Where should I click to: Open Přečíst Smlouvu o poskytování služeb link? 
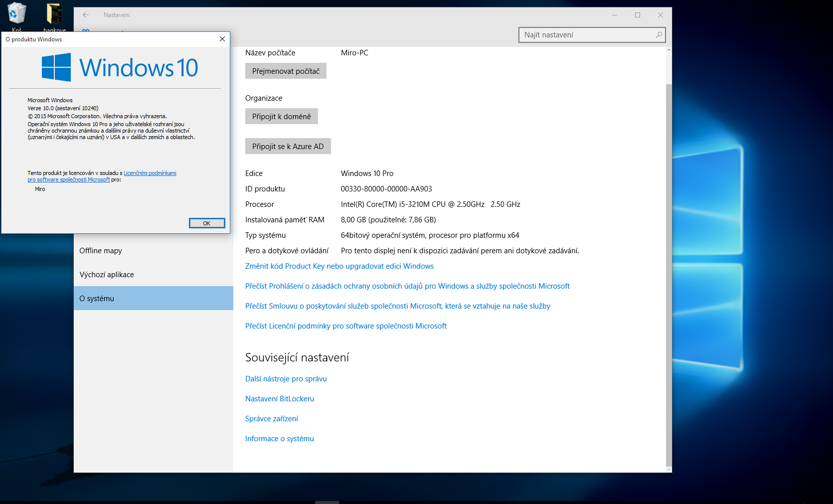(398, 306)
